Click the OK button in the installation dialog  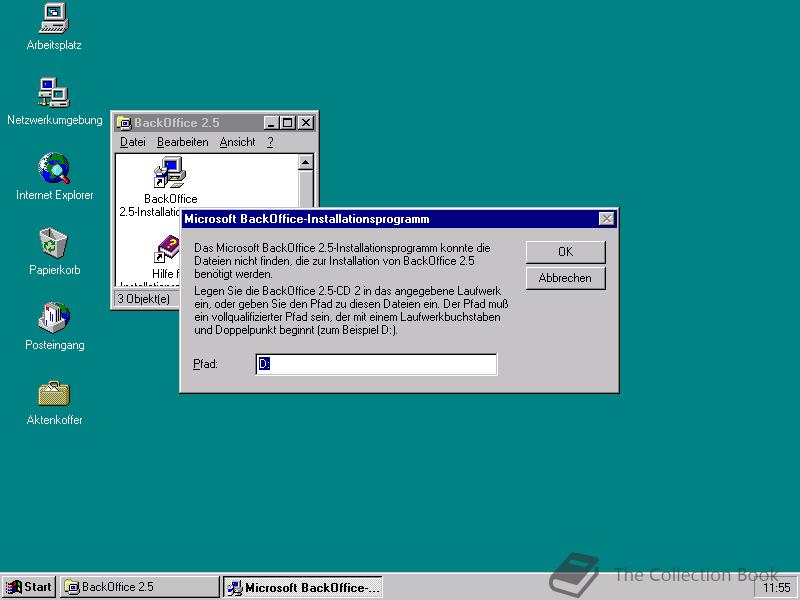pyautogui.click(x=565, y=252)
